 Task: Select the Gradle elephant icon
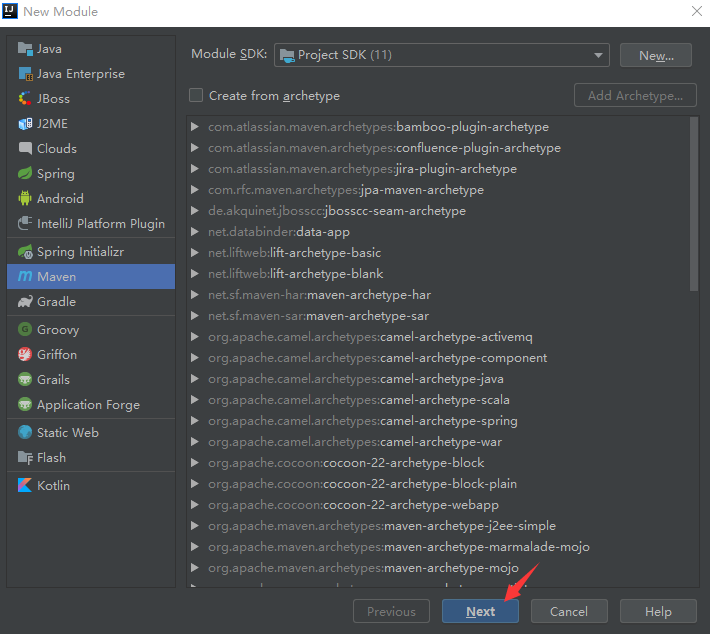tap(25, 302)
